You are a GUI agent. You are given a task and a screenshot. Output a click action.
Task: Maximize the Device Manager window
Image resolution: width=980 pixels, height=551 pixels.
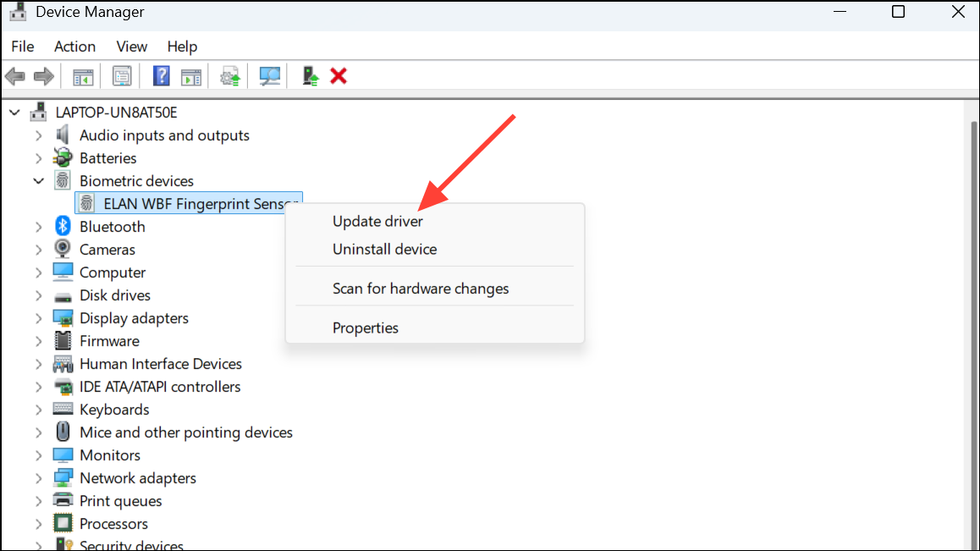[898, 12]
